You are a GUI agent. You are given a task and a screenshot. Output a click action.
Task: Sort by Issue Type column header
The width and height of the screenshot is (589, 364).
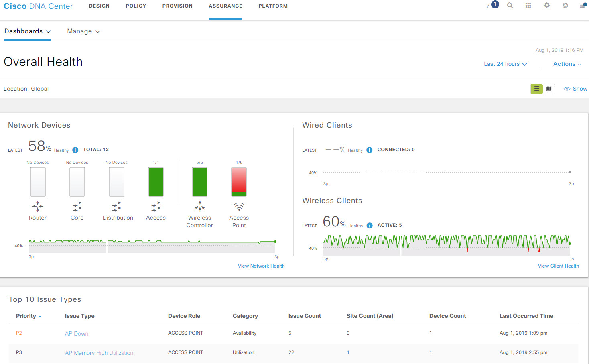click(80, 316)
